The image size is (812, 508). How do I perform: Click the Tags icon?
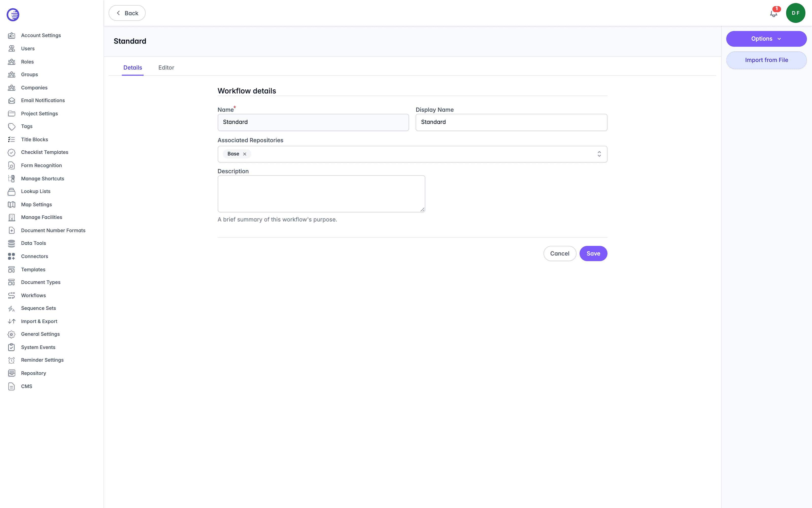pos(11,126)
